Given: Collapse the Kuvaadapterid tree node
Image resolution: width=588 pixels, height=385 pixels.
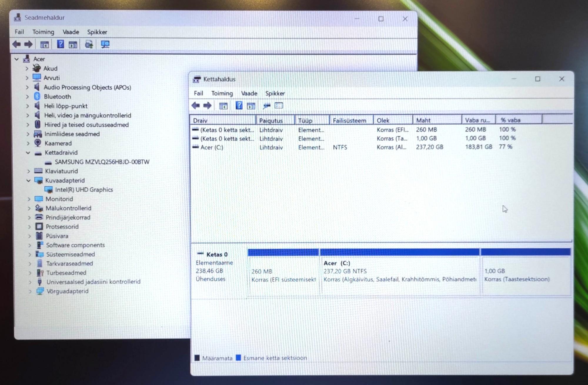Looking at the screenshot, I should click(x=29, y=180).
